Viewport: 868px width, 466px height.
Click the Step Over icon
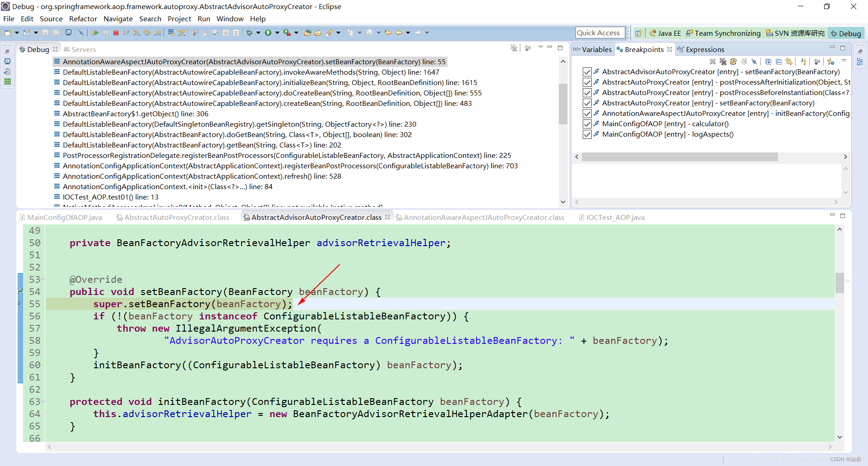[147, 33]
